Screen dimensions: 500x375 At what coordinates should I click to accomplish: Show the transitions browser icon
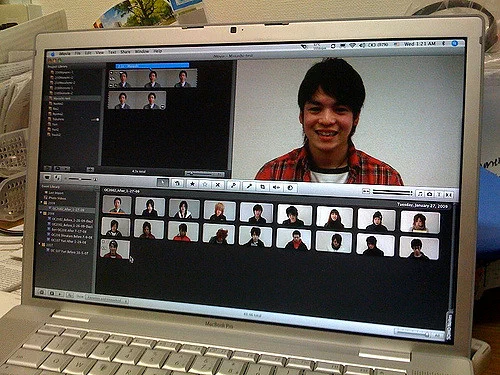[449, 195]
